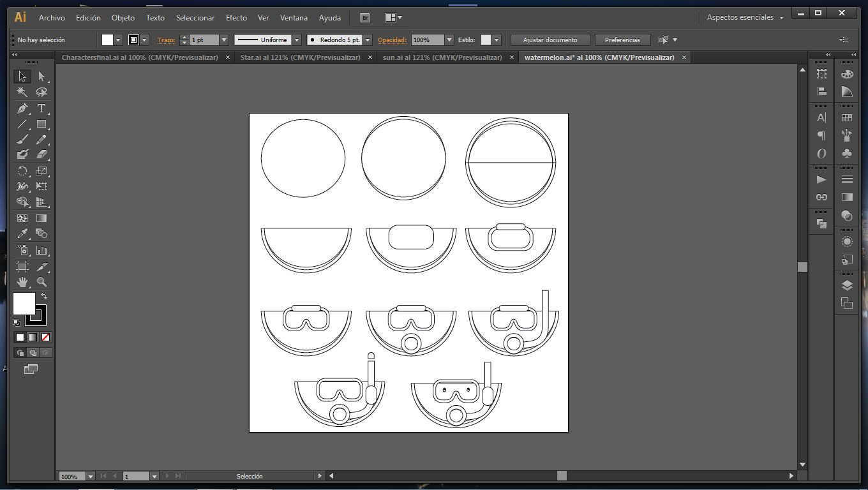Close the Star.ai document tab
This screenshot has width=868, height=490.
[370, 57]
